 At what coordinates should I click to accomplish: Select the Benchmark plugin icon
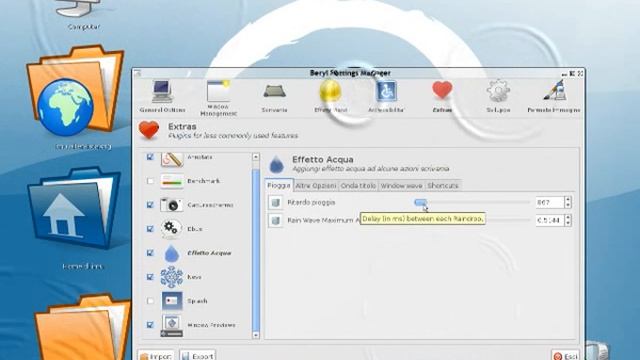(171, 181)
